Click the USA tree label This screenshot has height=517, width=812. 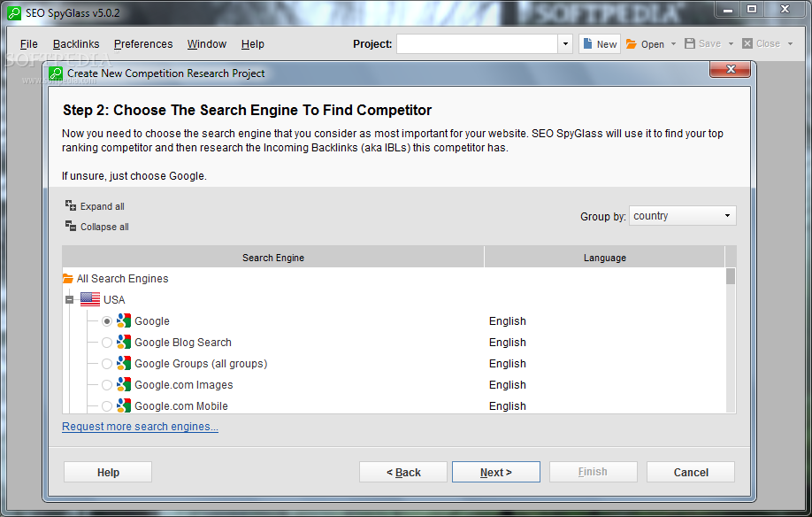click(114, 300)
